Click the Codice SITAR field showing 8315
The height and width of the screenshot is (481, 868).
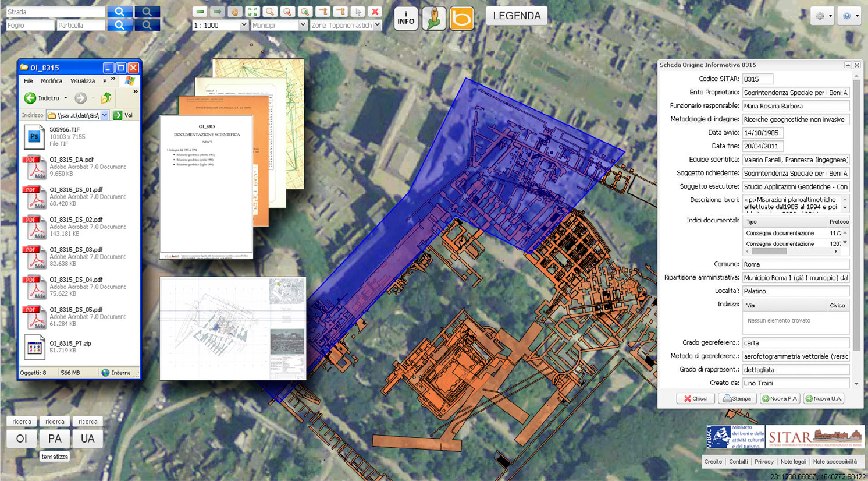click(757, 79)
